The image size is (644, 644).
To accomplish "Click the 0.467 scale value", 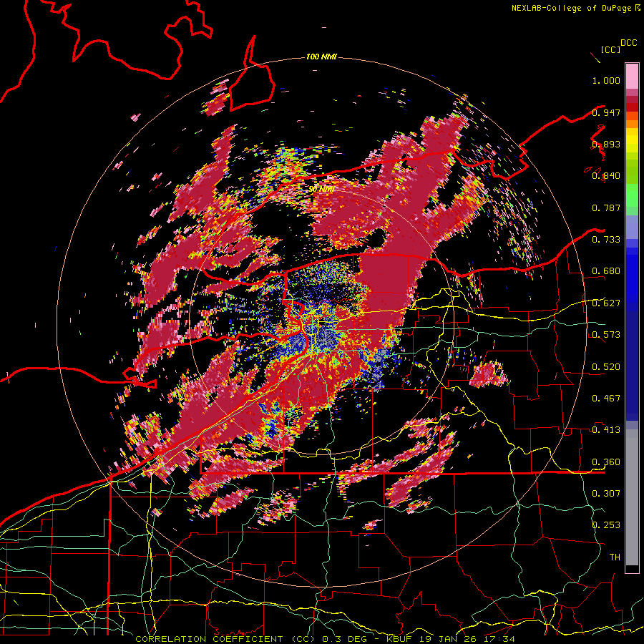I will point(606,399).
